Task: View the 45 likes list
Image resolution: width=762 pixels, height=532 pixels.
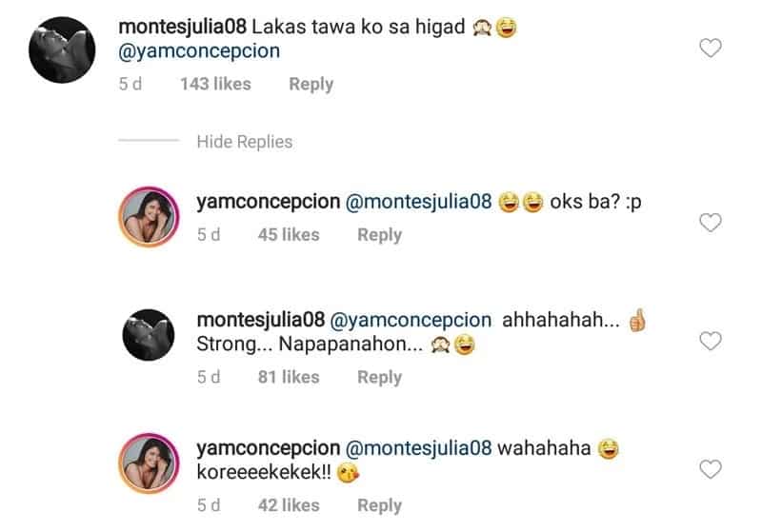Action: point(289,235)
